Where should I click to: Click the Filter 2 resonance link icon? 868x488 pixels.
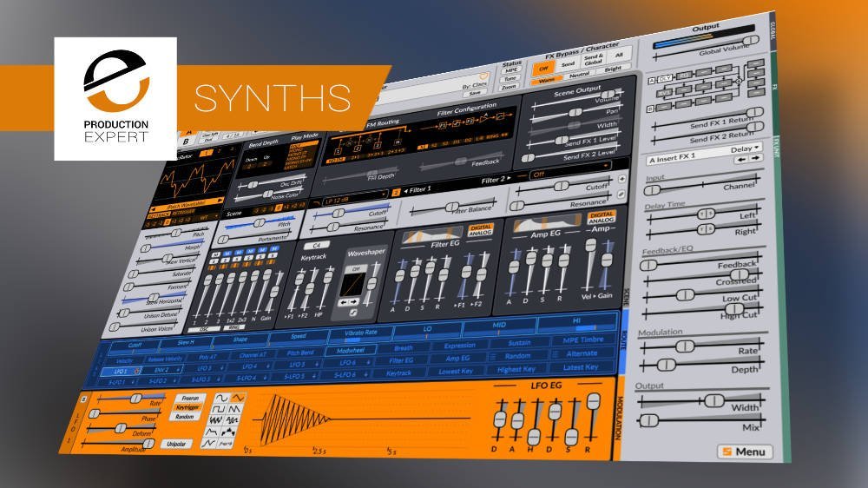click(621, 194)
